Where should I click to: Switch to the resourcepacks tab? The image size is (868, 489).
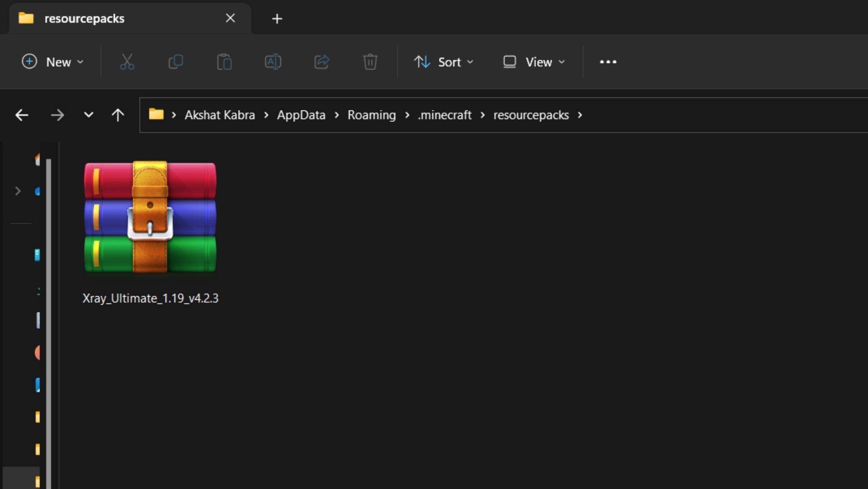click(x=85, y=18)
